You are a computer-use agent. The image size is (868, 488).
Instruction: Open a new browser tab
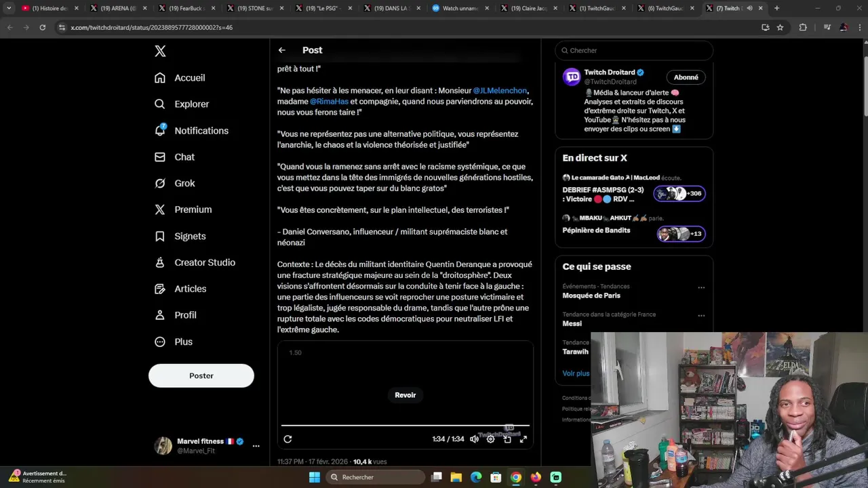click(776, 8)
